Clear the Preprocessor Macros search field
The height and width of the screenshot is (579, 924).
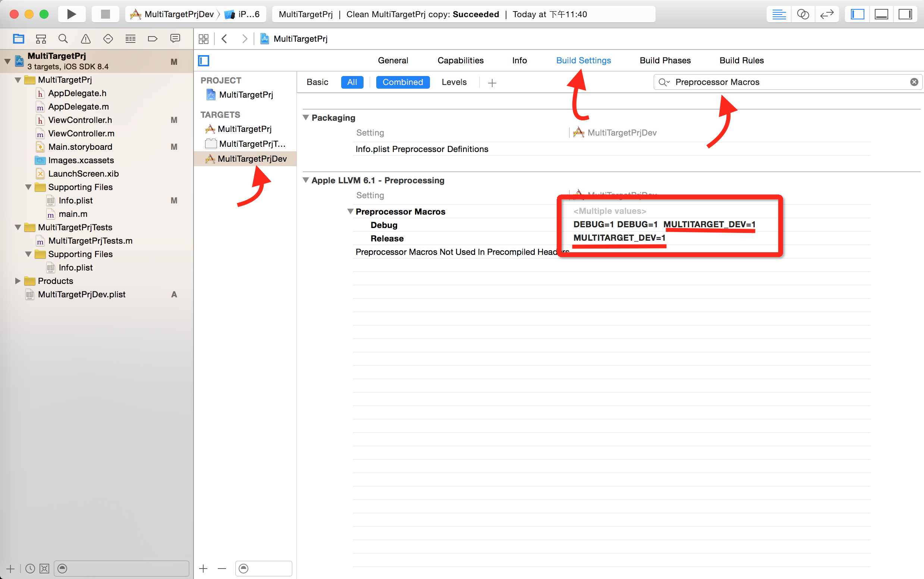pos(914,82)
